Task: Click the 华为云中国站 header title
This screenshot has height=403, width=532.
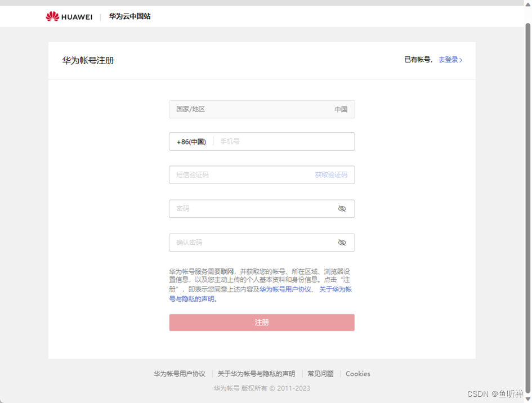Action: point(129,16)
